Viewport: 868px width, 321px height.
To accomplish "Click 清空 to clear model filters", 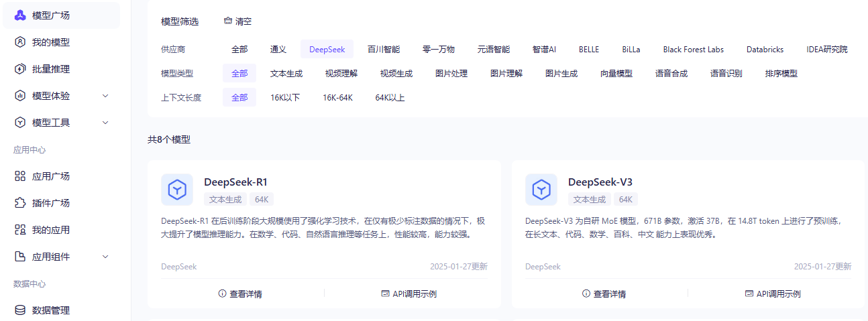I will (237, 21).
